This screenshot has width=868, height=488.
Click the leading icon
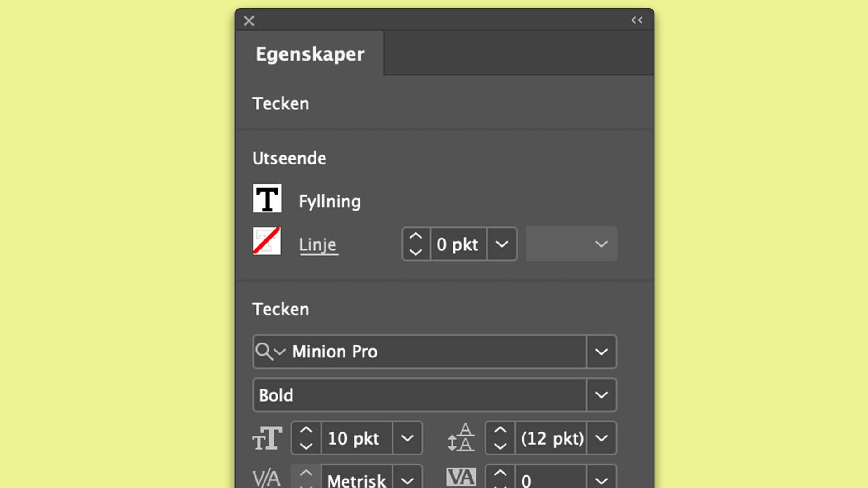tap(461, 437)
